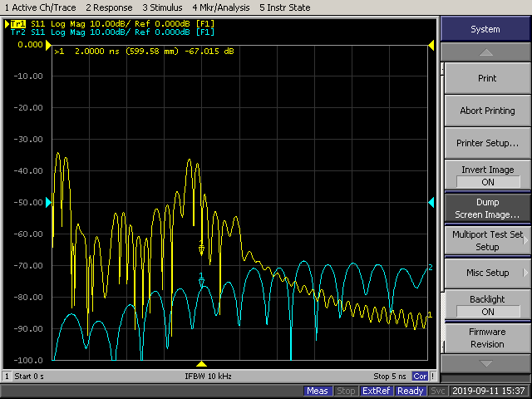Click the ExtRef status indicator
The height and width of the screenshot is (399, 532).
pyautogui.click(x=377, y=391)
